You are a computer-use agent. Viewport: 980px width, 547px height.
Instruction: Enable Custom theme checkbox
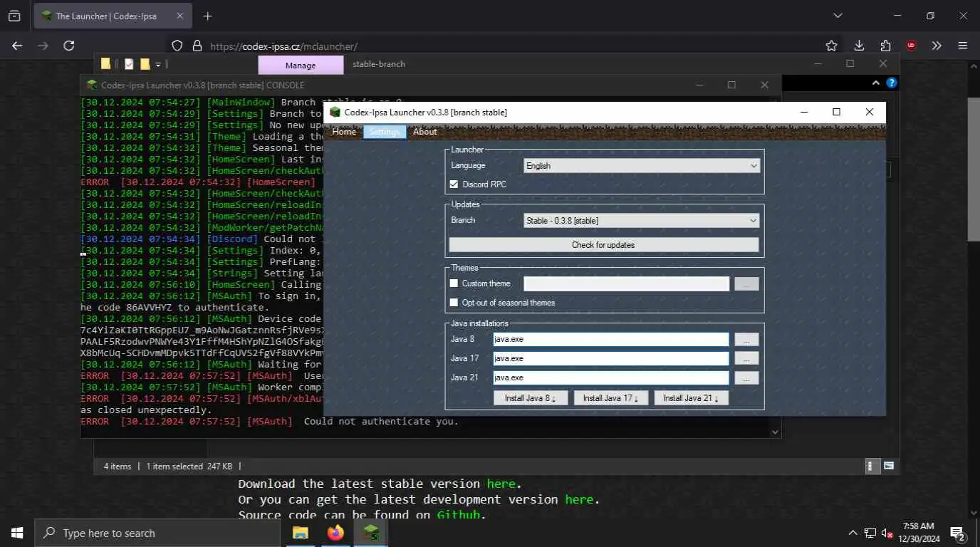(x=454, y=283)
